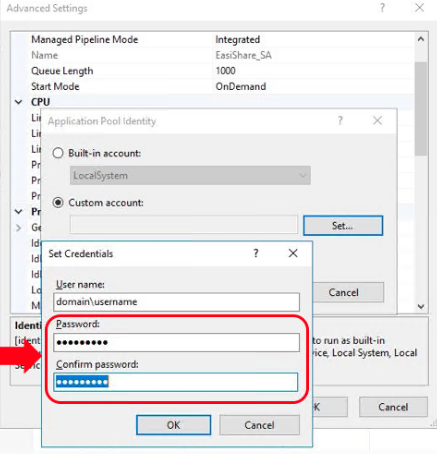Click the Set... button
Screen dimensions: 437x454
tap(343, 226)
